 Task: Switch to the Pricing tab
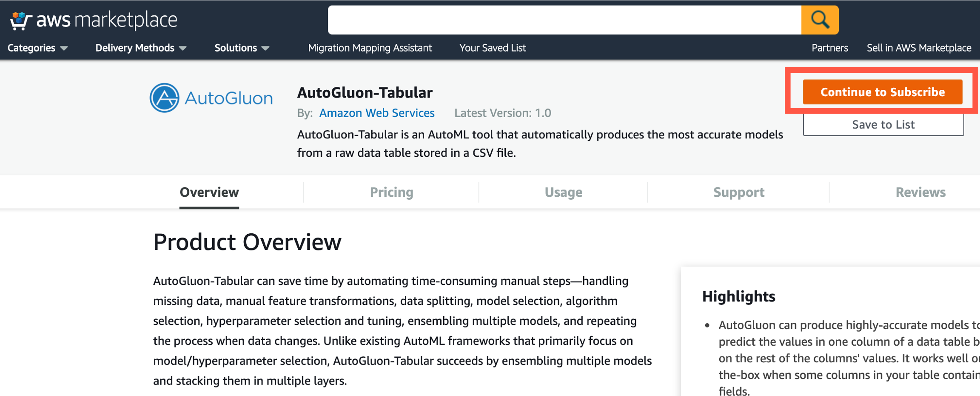pos(391,192)
